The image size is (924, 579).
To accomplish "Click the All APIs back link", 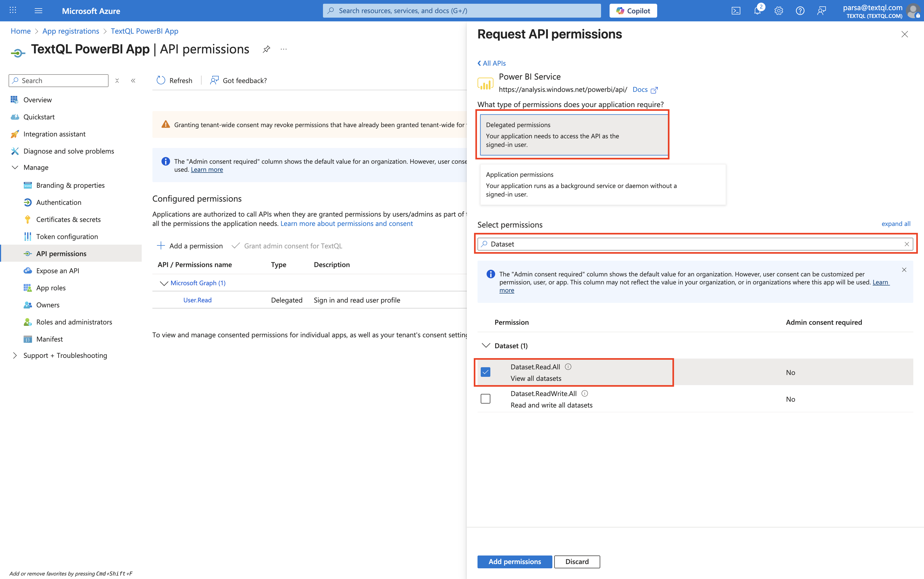I will pos(492,63).
